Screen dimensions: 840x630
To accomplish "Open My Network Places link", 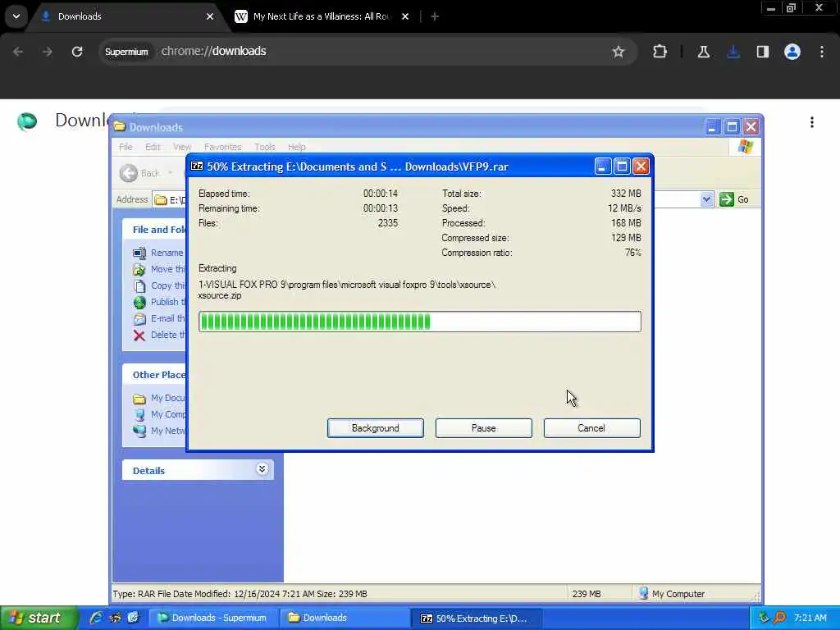I will pyautogui.click(x=167, y=431).
